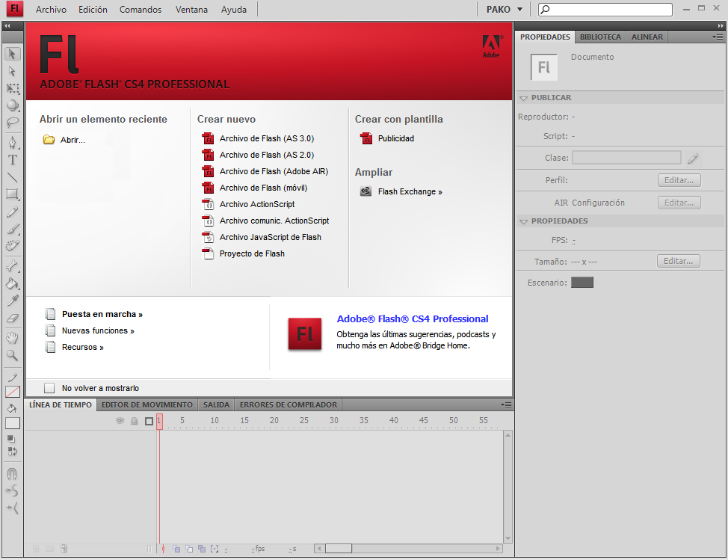This screenshot has width=728, height=560.
Task: Select the Lasso tool
Action: coord(13,123)
